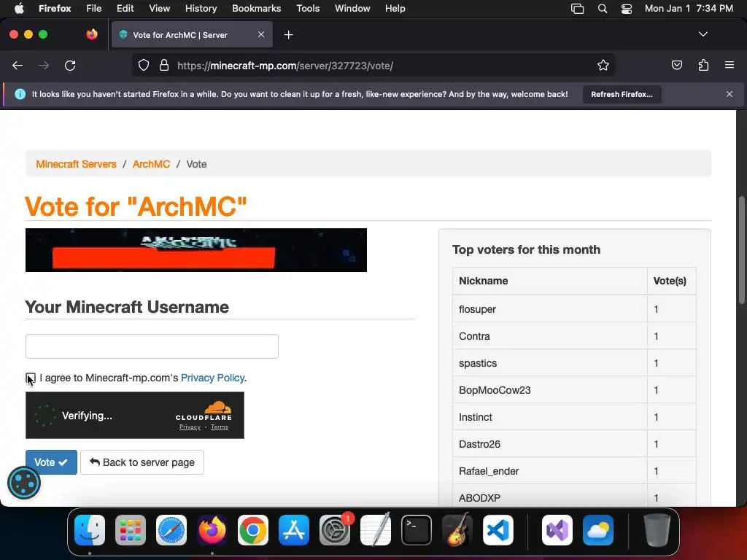Open Spotlight search in menu bar
747x560 pixels.
[602, 9]
